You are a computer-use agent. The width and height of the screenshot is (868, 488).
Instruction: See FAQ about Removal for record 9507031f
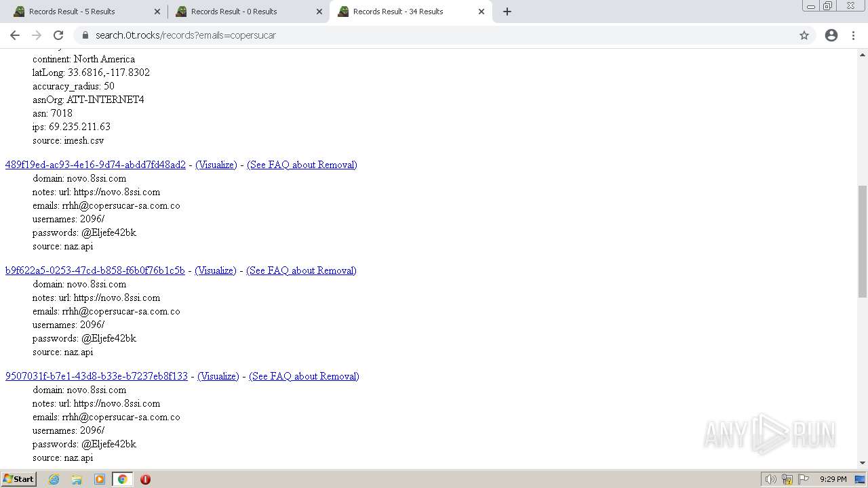tap(304, 376)
